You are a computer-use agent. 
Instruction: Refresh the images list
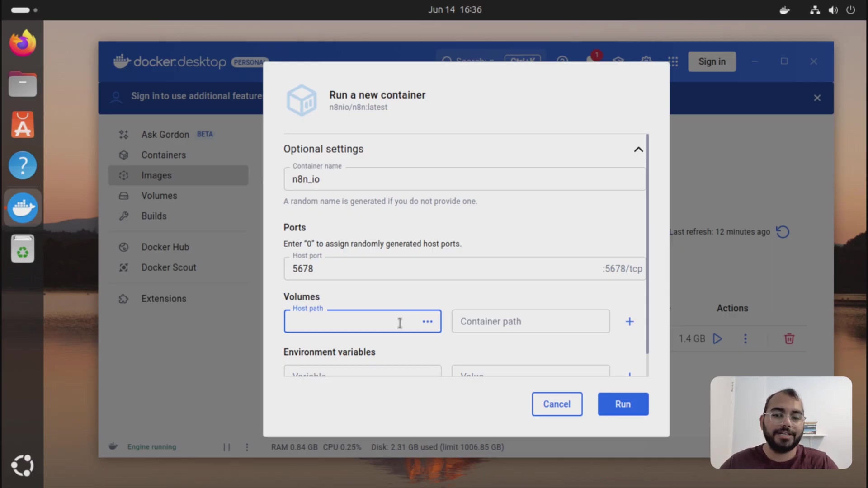pyautogui.click(x=783, y=232)
